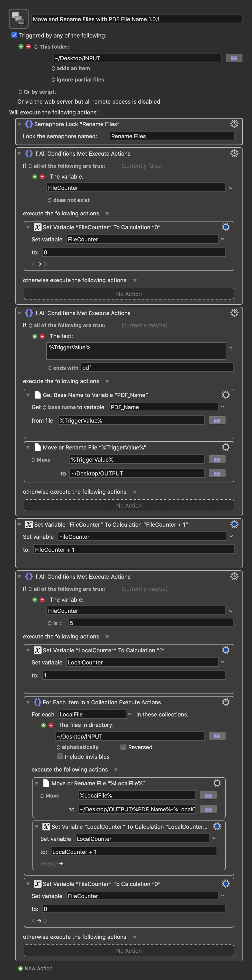Click the FileCounter + 1 calculation field
Image resolution: width=252 pixels, height=980 pixels.
(x=134, y=549)
